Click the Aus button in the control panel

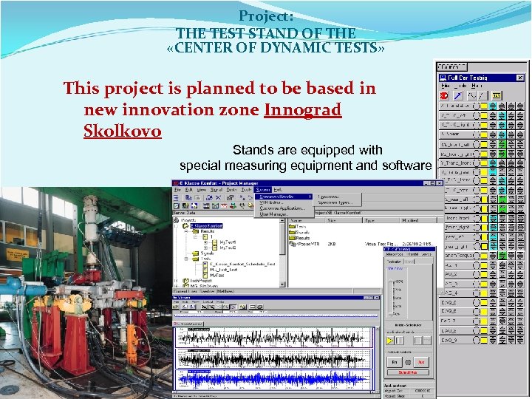pos(421,362)
